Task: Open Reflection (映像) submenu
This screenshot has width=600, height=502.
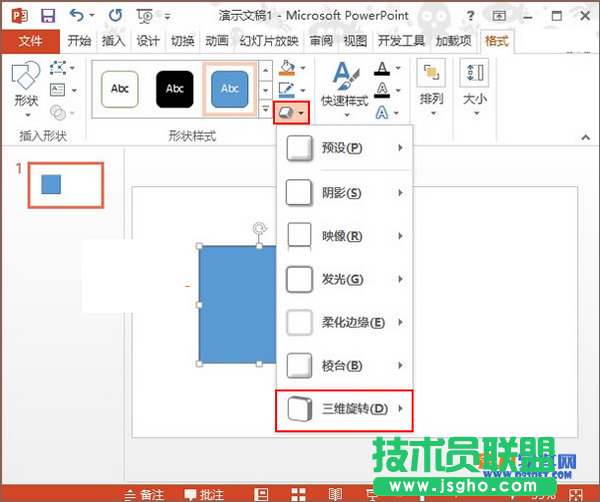Action: coord(344,236)
